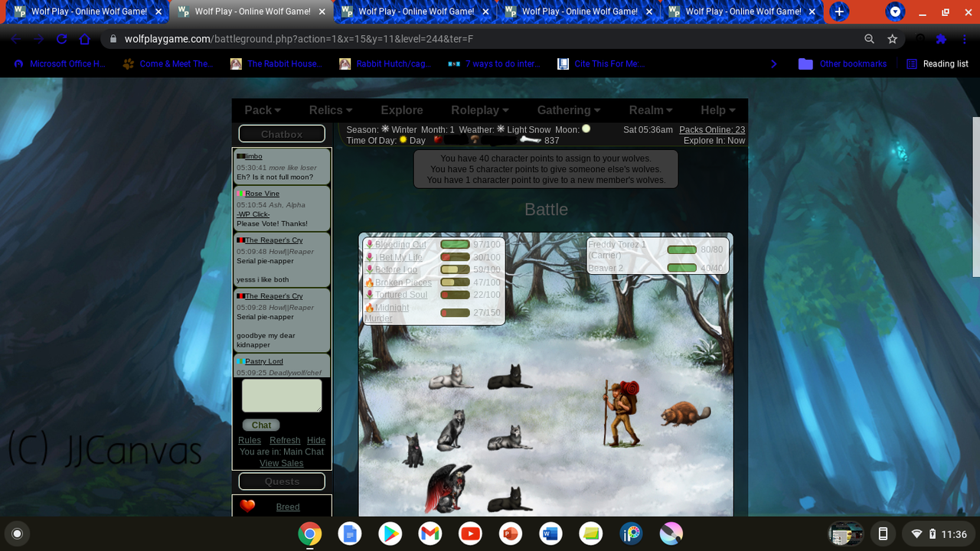
Task: Send message with the Chat button
Action: coord(261,425)
